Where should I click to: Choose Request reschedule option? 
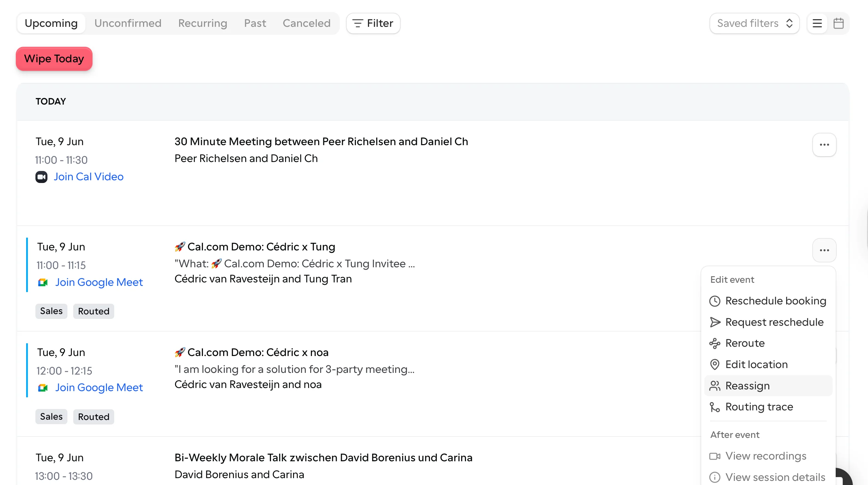[768, 322]
